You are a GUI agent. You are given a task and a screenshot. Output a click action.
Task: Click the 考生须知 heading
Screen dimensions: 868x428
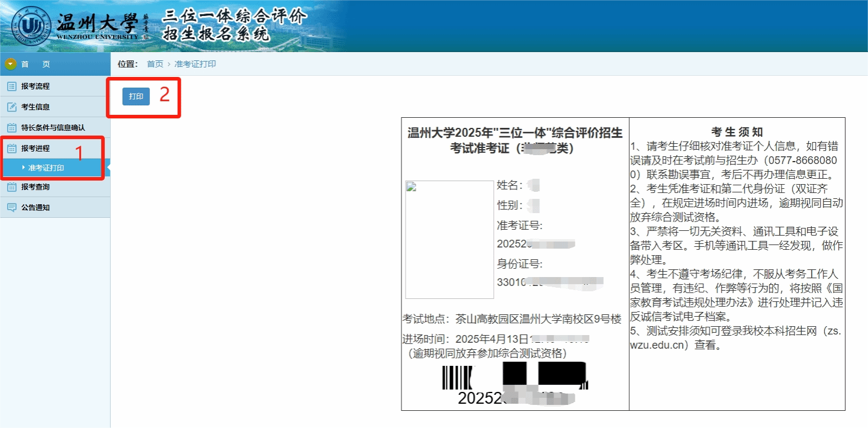pos(737,132)
